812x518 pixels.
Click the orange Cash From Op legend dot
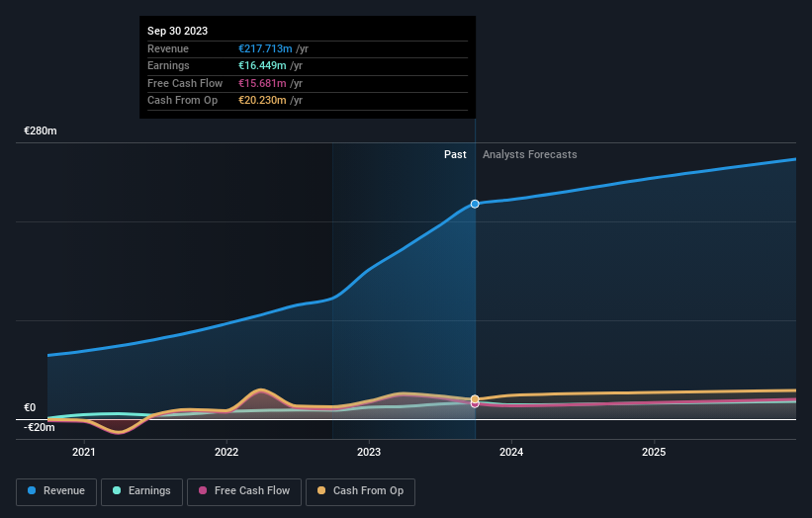(x=321, y=490)
